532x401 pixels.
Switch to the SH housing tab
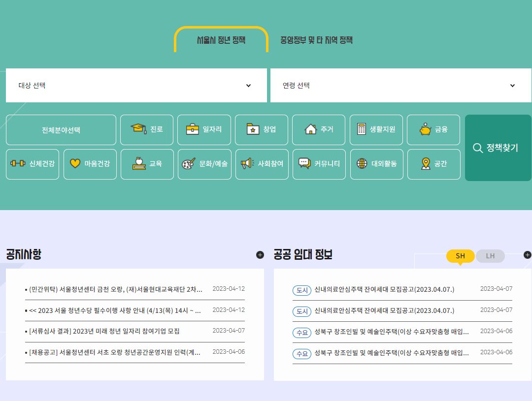pos(460,255)
